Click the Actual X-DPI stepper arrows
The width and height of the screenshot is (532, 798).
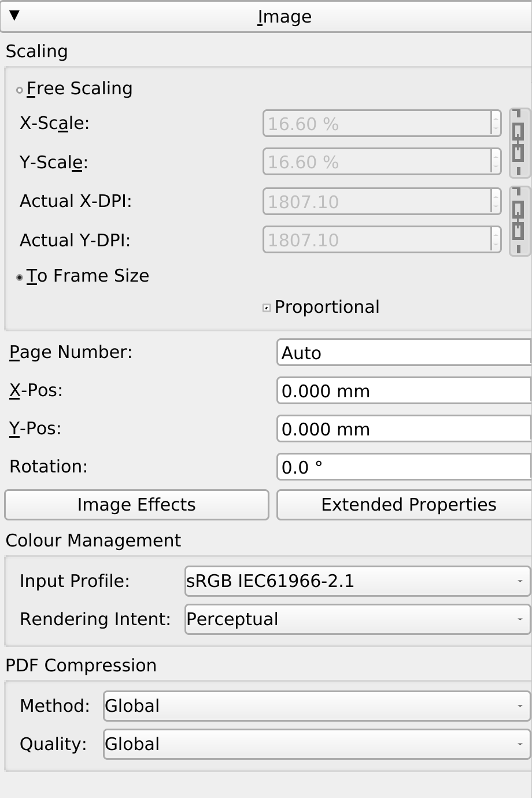click(496, 201)
